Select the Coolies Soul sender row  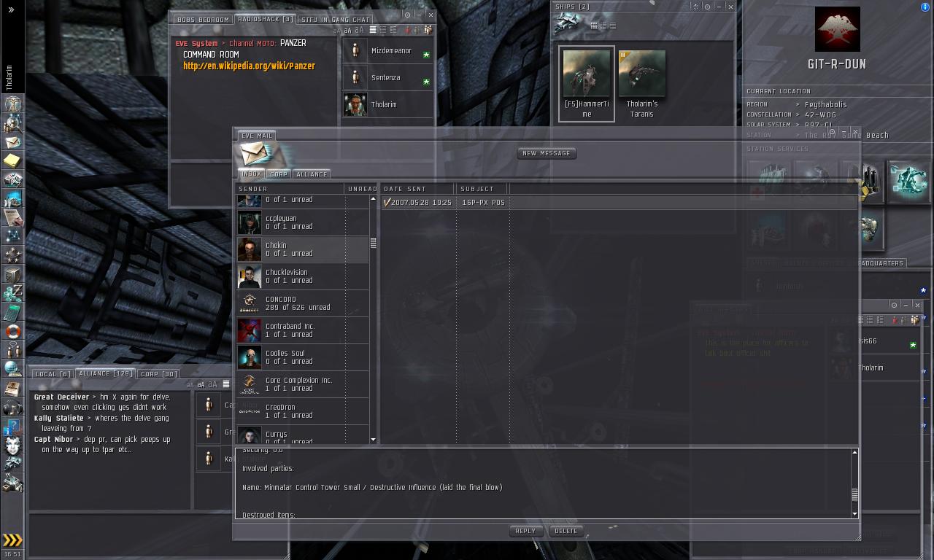(x=303, y=357)
